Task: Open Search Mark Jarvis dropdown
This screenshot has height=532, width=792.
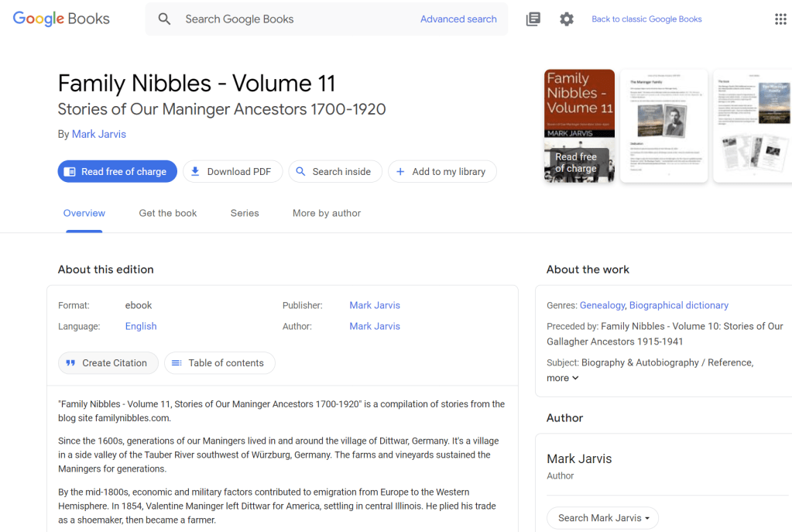Action: 602,518
